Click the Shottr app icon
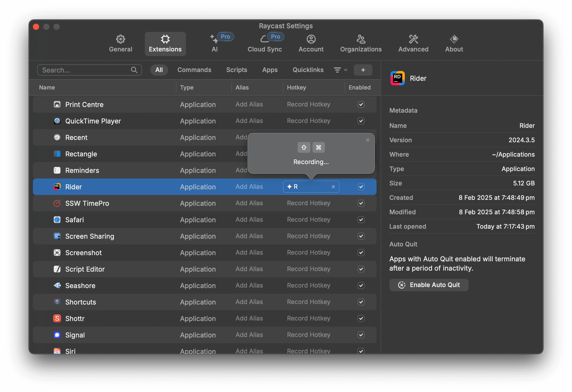Viewport: 572px width, 392px height. coord(57,318)
